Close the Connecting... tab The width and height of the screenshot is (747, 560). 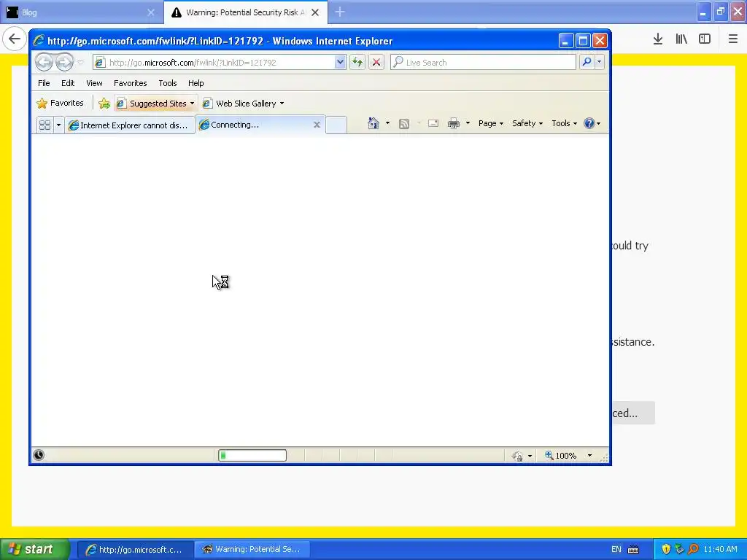pos(317,125)
